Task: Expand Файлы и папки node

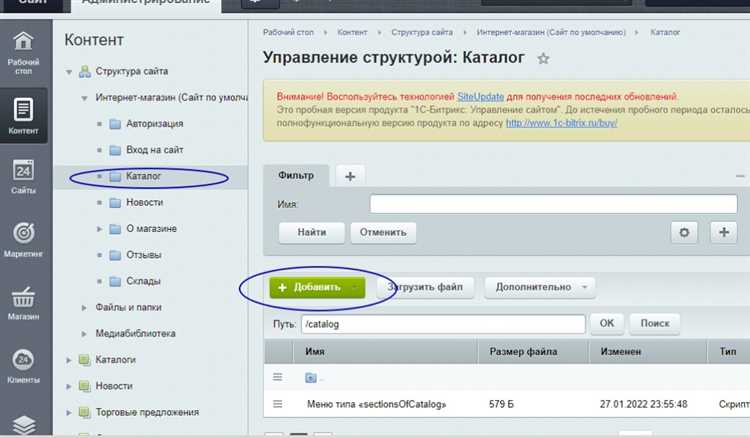Action: click(84, 307)
